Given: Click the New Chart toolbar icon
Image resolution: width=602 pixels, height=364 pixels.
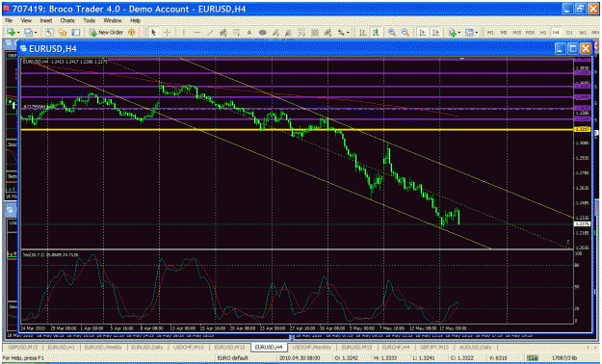Looking at the screenshot, I should (x=11, y=33).
